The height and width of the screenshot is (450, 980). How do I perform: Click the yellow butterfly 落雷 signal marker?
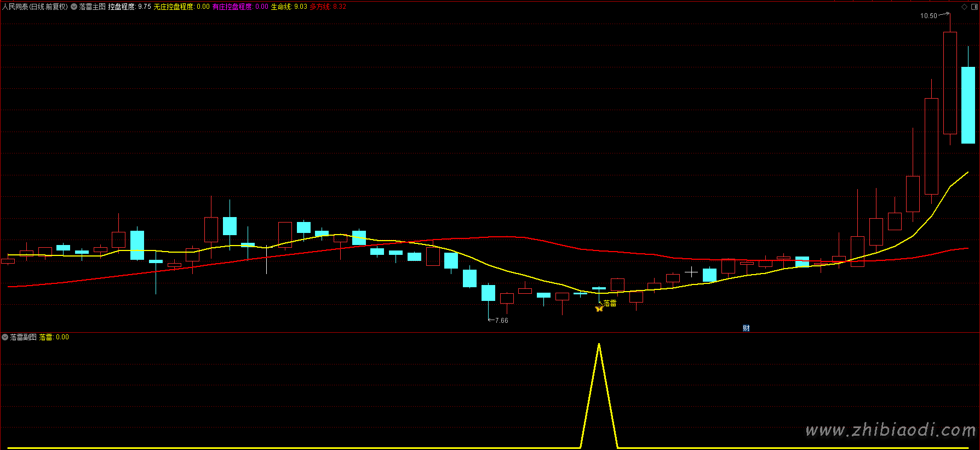[599, 309]
